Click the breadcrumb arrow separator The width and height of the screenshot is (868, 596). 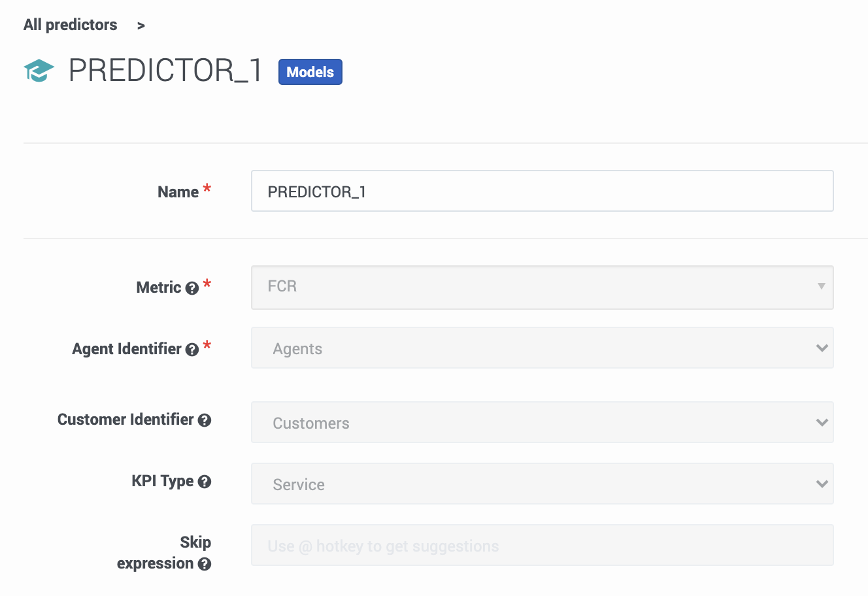pos(141,25)
